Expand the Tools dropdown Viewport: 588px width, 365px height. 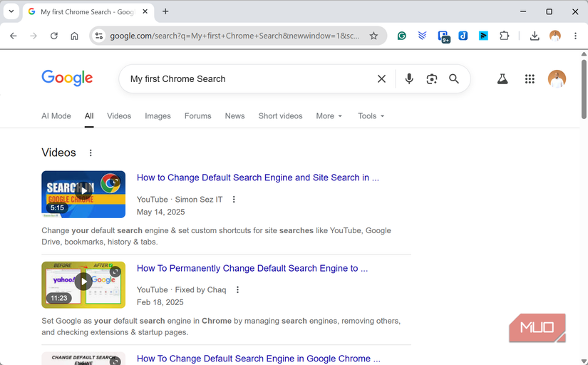[x=371, y=116]
